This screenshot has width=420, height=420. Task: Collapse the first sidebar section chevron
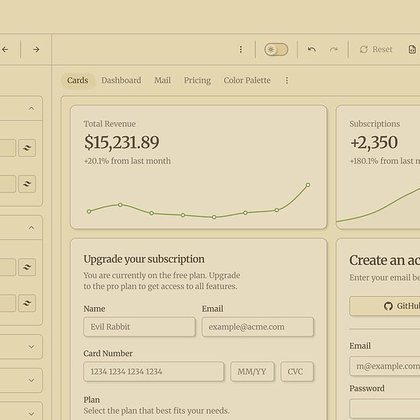31,108
